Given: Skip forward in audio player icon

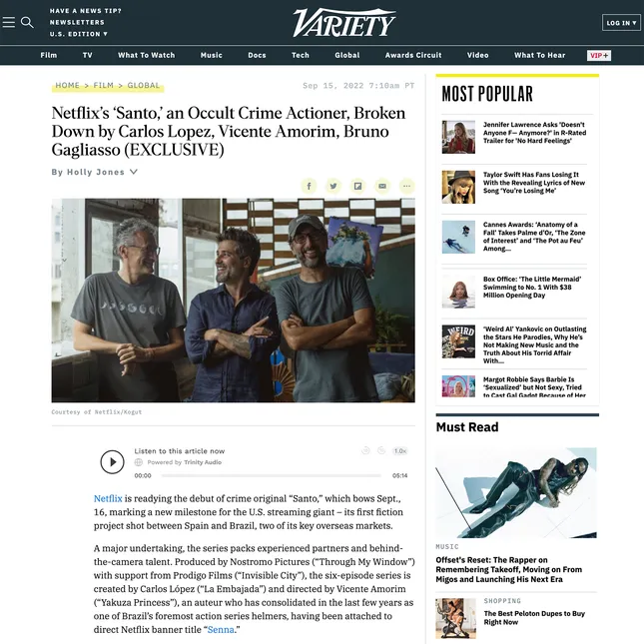Looking at the screenshot, I should [381, 450].
